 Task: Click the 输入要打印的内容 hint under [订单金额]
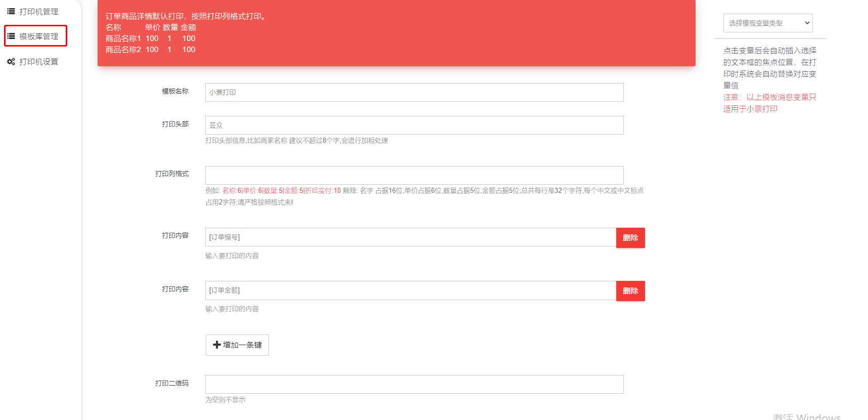tap(232, 309)
